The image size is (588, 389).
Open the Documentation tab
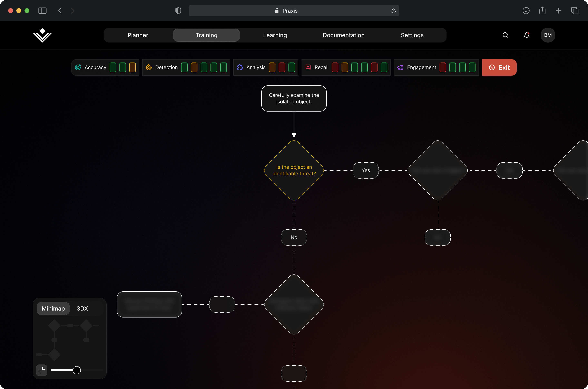pyautogui.click(x=343, y=35)
